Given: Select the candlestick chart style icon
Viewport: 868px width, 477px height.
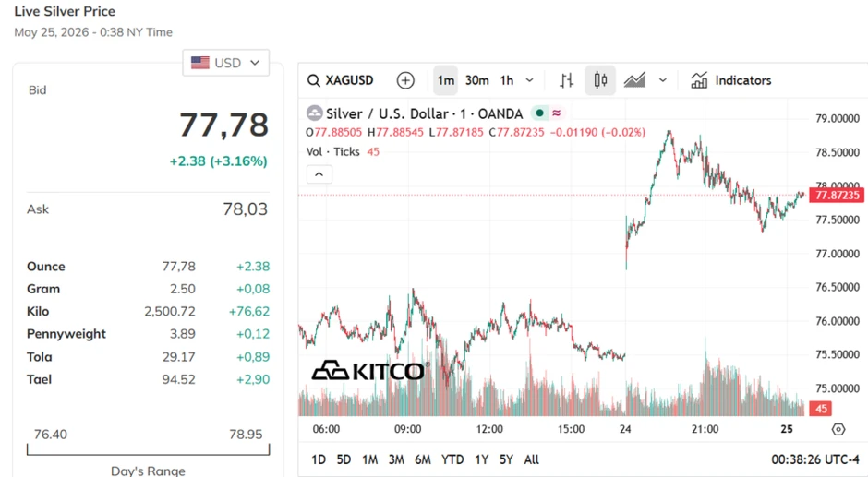Looking at the screenshot, I should [x=600, y=80].
